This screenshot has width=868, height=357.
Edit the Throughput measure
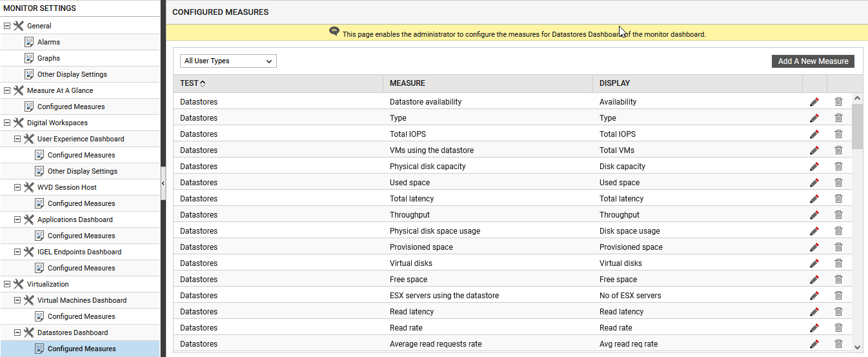click(814, 215)
